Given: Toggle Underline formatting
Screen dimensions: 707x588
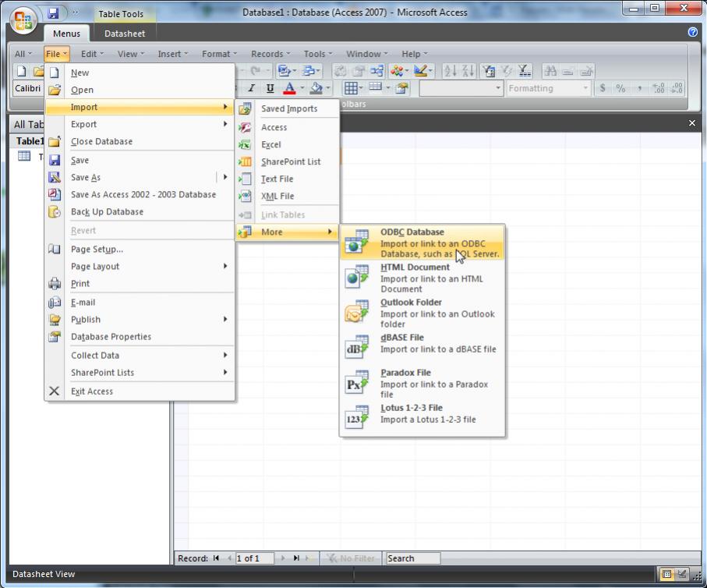Looking at the screenshot, I should 270,88.
